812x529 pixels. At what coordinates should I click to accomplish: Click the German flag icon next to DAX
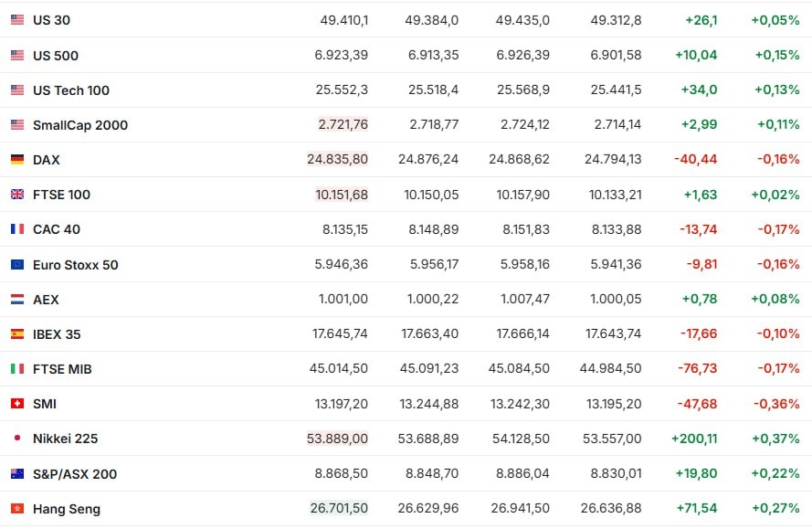tap(17, 160)
